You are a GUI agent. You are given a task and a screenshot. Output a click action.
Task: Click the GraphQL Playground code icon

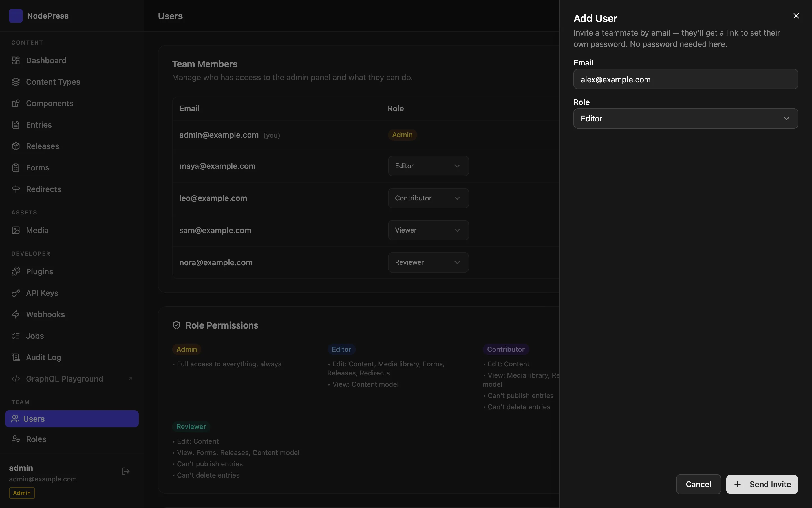tap(16, 379)
